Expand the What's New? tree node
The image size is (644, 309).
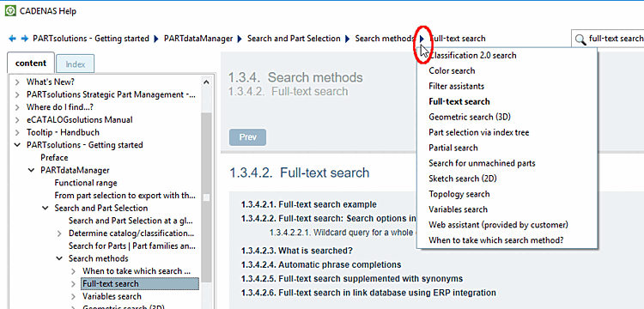(17, 82)
